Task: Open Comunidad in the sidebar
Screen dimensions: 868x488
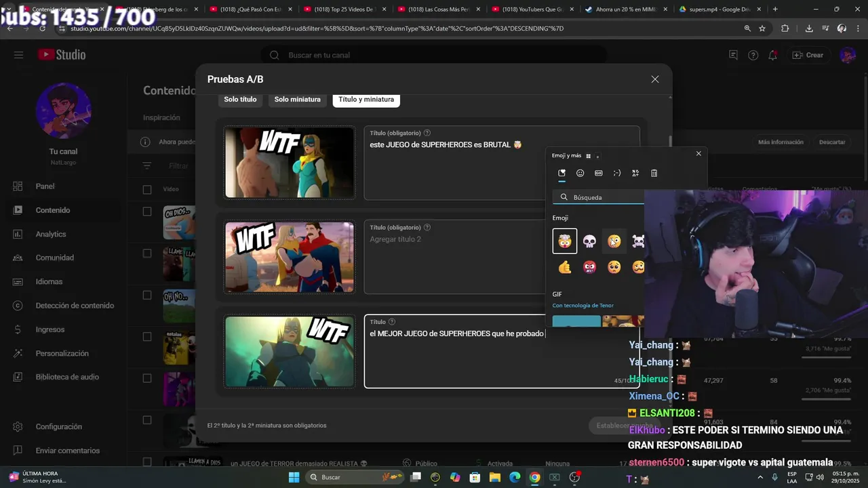Action: click(x=64, y=258)
